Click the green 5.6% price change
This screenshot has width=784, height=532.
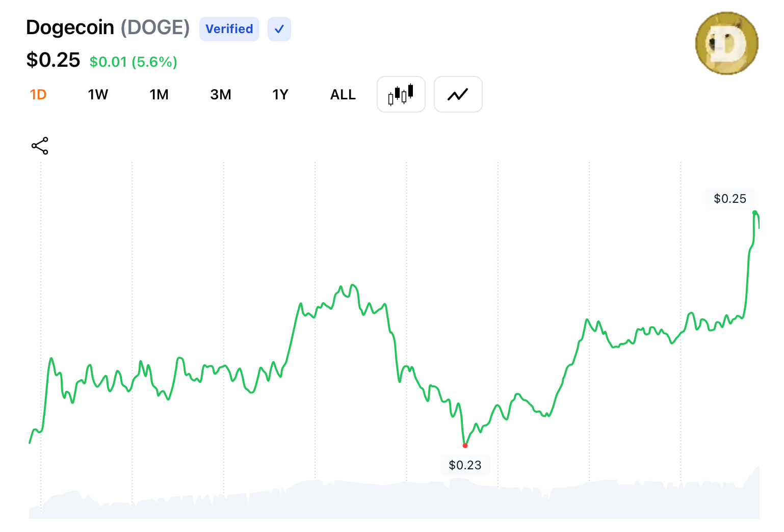pyautogui.click(x=133, y=62)
